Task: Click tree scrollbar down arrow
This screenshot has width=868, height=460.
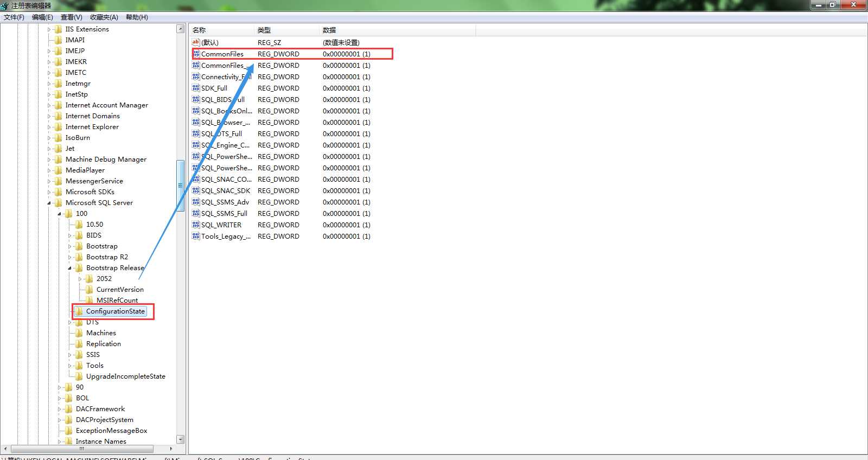Action: coord(181,439)
